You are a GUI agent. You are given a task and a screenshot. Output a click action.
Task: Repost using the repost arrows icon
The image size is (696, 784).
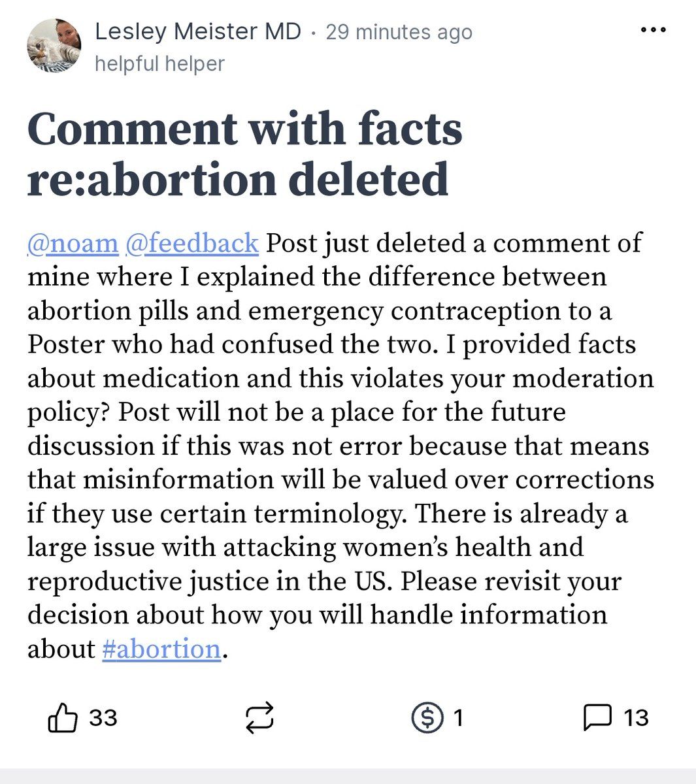point(259,718)
